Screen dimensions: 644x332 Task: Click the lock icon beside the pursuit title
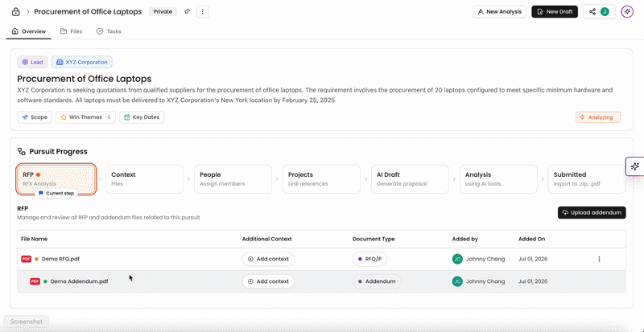click(15, 12)
